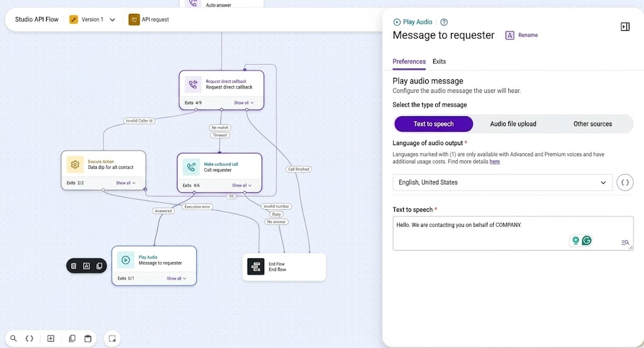This screenshot has height=348, width=644.
Task: Click the green Grammarly G icon
Action: point(587,241)
